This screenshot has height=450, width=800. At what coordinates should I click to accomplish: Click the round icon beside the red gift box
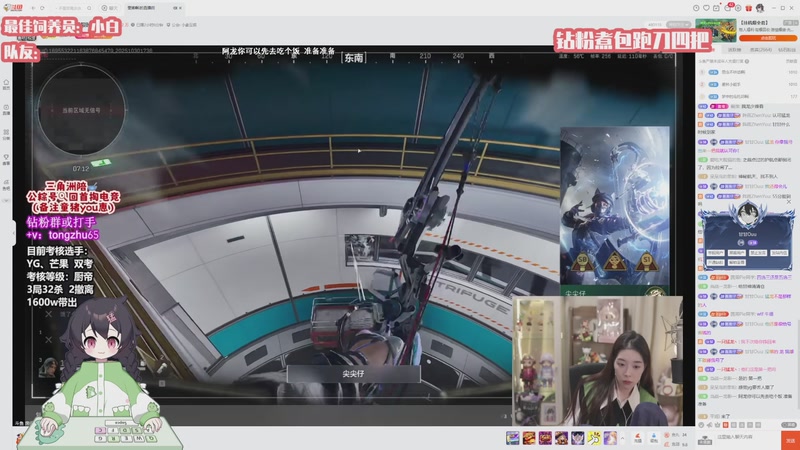pyautogui.click(x=738, y=8)
